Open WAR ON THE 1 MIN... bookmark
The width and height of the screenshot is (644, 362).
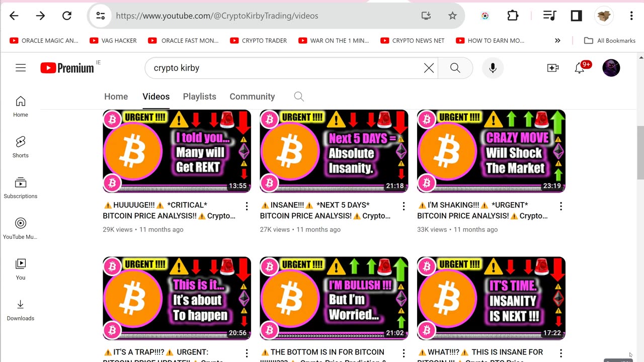click(334, 41)
